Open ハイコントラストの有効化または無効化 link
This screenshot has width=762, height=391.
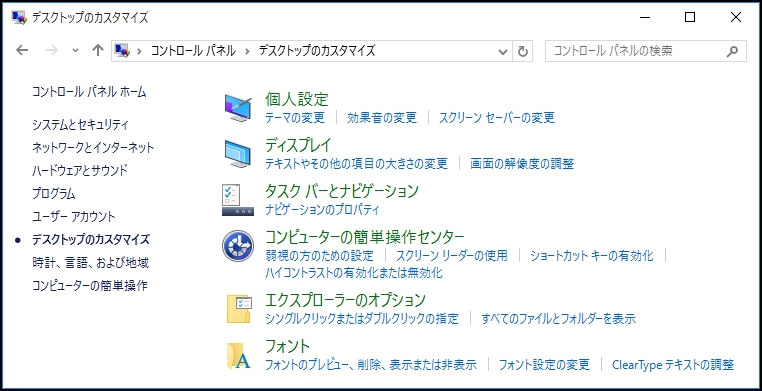(354, 273)
